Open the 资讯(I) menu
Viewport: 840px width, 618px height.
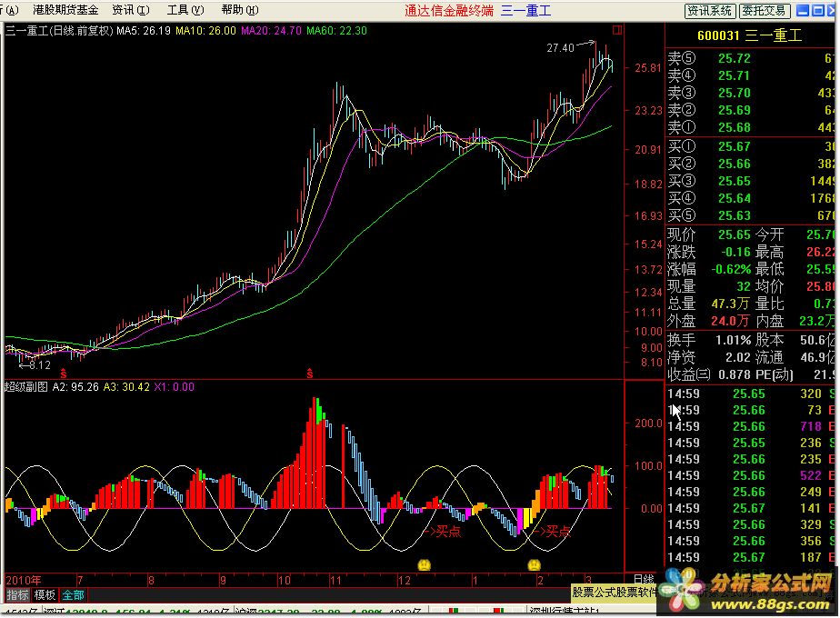pos(130,10)
